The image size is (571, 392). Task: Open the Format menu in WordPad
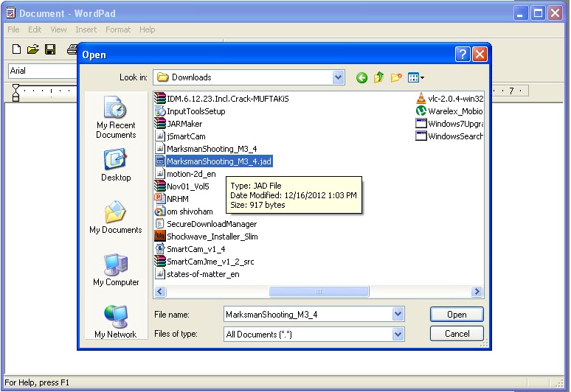point(118,29)
